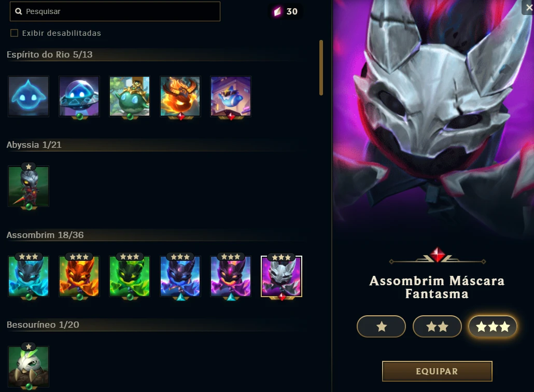Select the Abyssia little legend icon
The width and height of the screenshot is (534, 392).
pos(29,186)
